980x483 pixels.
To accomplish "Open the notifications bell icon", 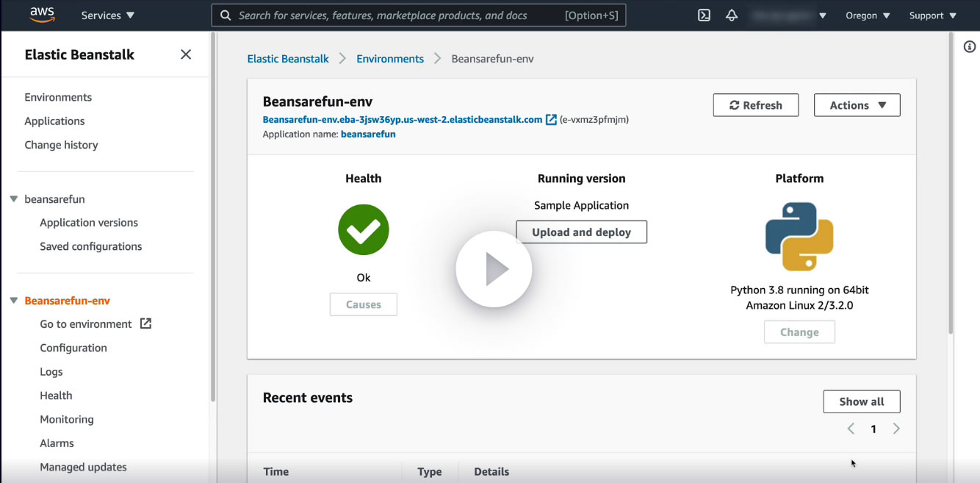I will (x=732, y=15).
